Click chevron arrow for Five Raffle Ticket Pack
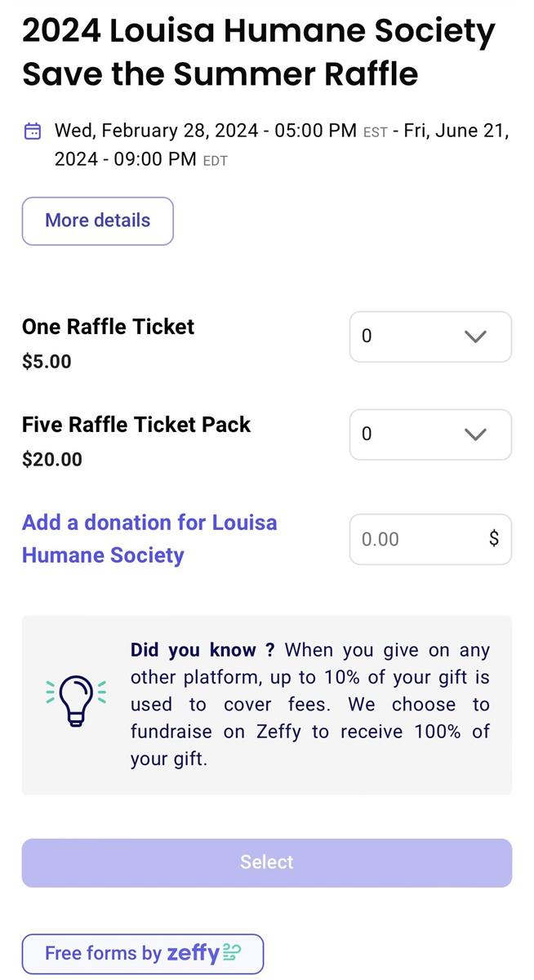 click(x=475, y=434)
